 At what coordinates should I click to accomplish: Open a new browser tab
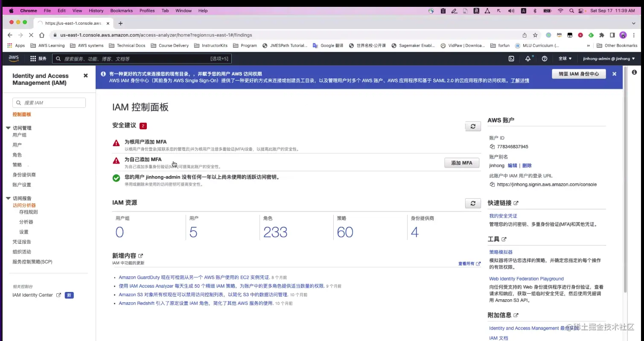click(120, 23)
